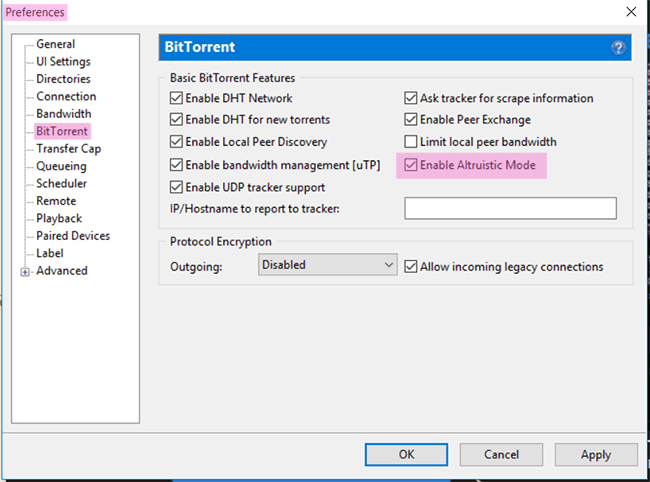The height and width of the screenshot is (482, 650).
Task: Click the OK button
Action: [x=406, y=455]
